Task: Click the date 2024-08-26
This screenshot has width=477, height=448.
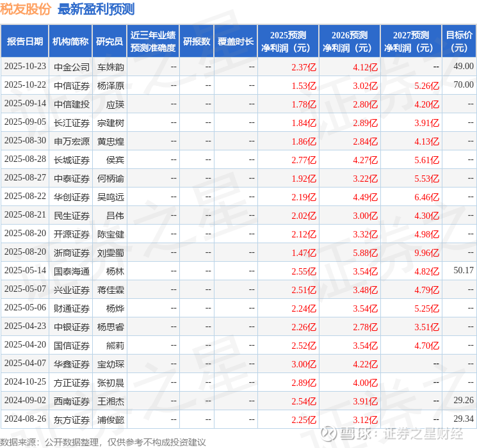Action: click(25, 419)
